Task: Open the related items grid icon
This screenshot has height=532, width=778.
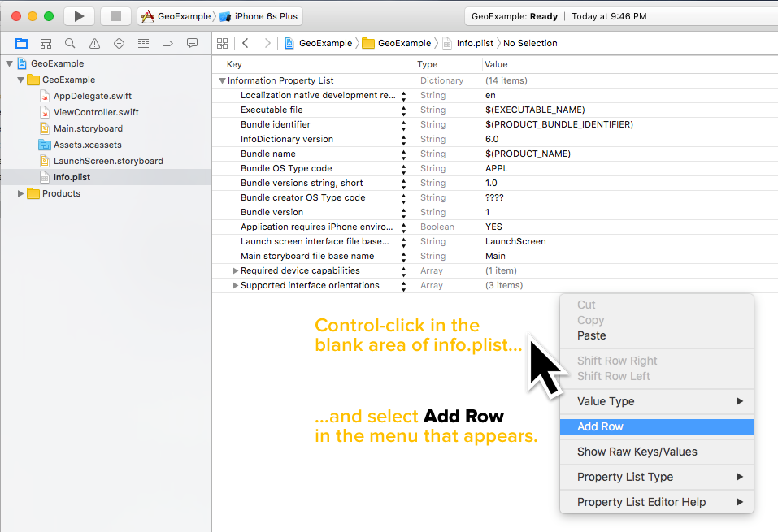Action: [222, 44]
